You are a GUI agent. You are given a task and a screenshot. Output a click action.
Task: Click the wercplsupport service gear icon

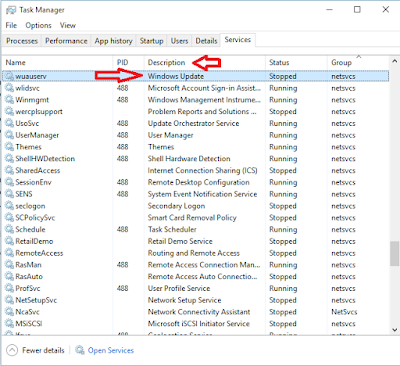pyautogui.click(x=10, y=111)
